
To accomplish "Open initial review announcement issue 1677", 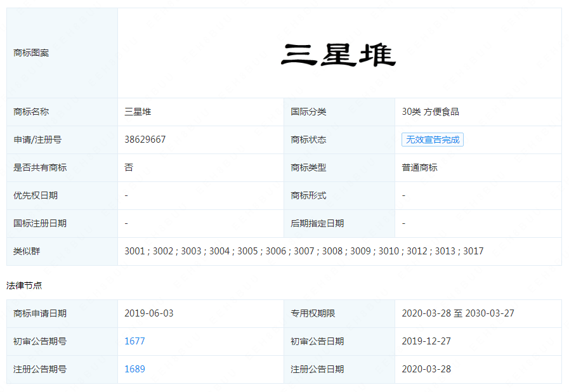I will point(134,341).
